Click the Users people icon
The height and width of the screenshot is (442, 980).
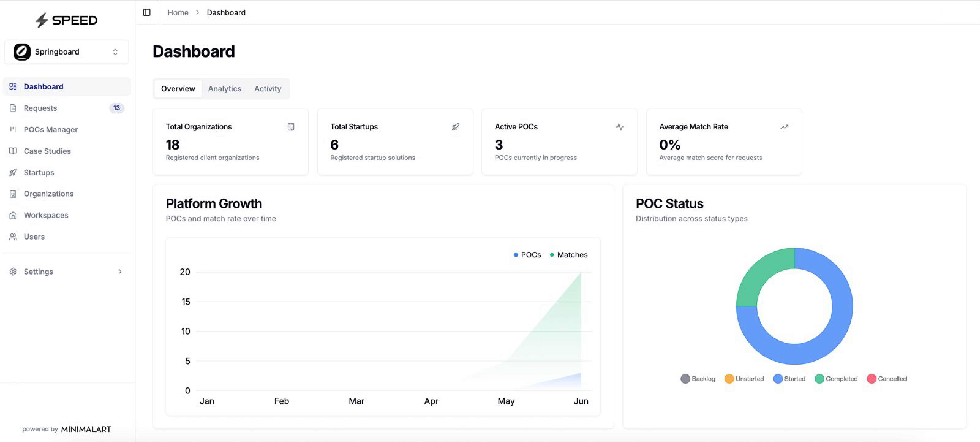coord(13,237)
